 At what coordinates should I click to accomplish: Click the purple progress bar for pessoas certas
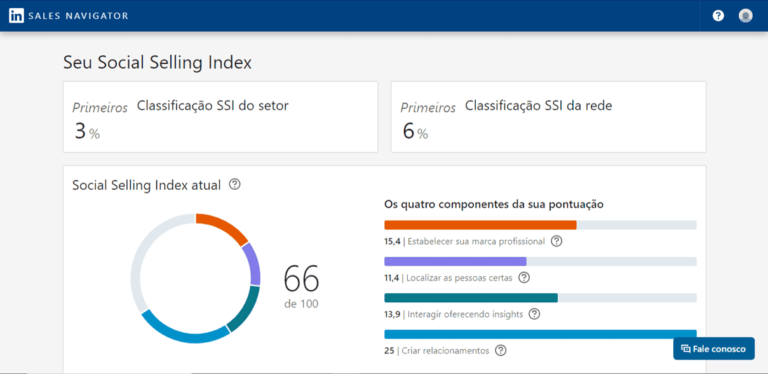click(456, 261)
